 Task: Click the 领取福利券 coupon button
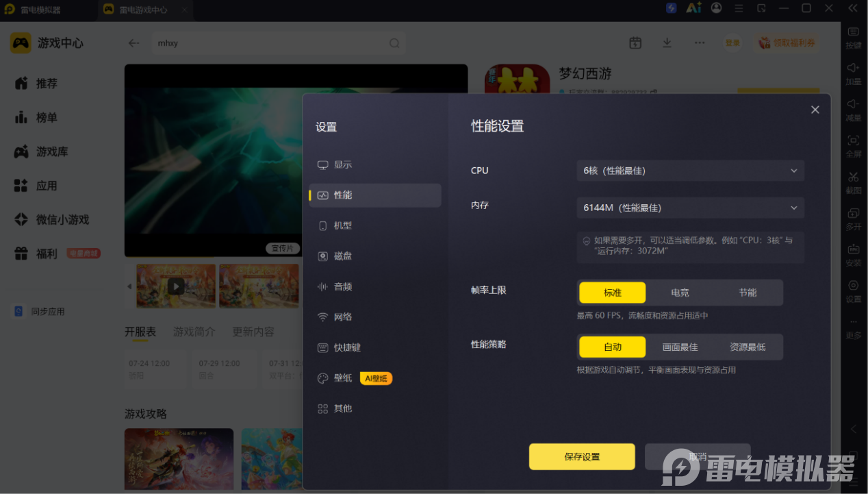787,42
